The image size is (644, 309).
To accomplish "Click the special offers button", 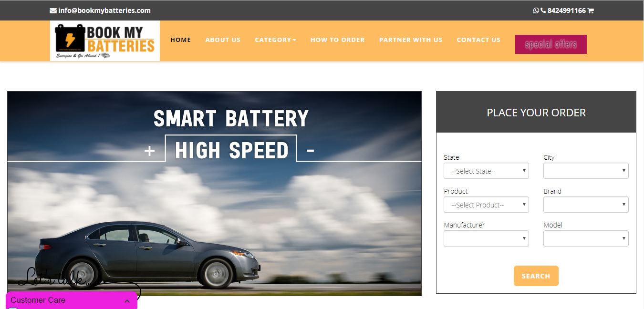I will [551, 44].
